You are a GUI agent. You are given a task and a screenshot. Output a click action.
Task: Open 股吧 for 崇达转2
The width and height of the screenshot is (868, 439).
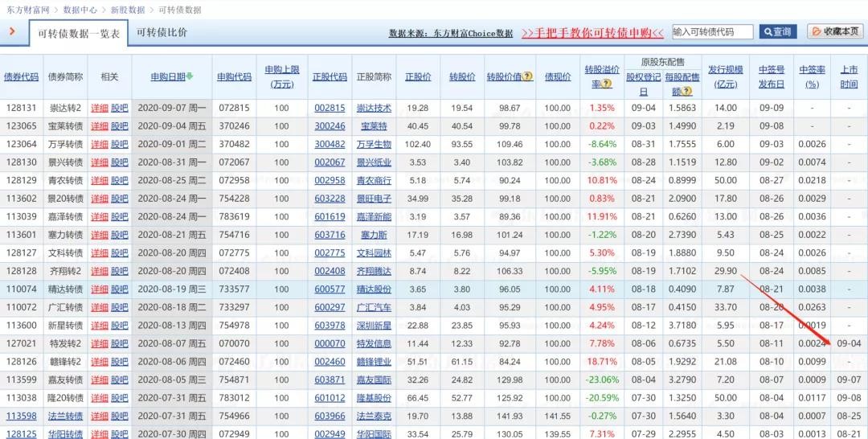coord(120,108)
